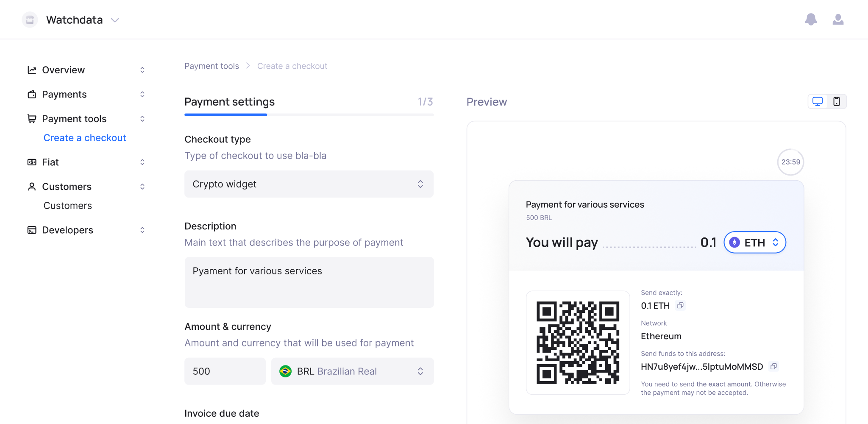
Task: Click the Overview chart icon
Action: (x=32, y=70)
